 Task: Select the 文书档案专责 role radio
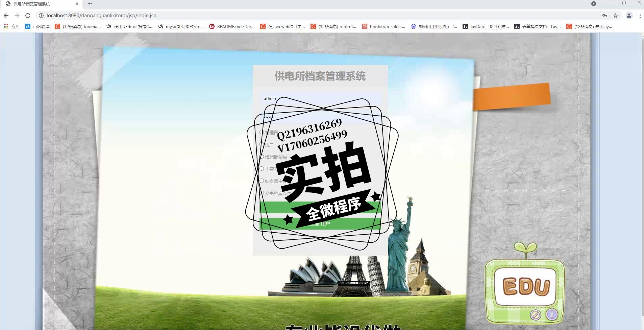click(x=262, y=193)
